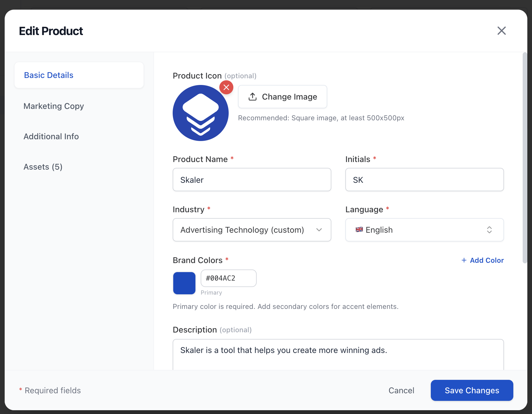
Task: Click the Change Image button
Action: 282,97
